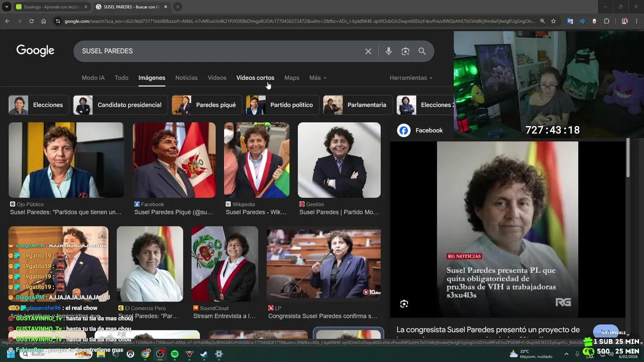Open link "Stream Entrevista a l..."
Image resolution: width=644 pixels, height=362 pixels.
[224, 316]
